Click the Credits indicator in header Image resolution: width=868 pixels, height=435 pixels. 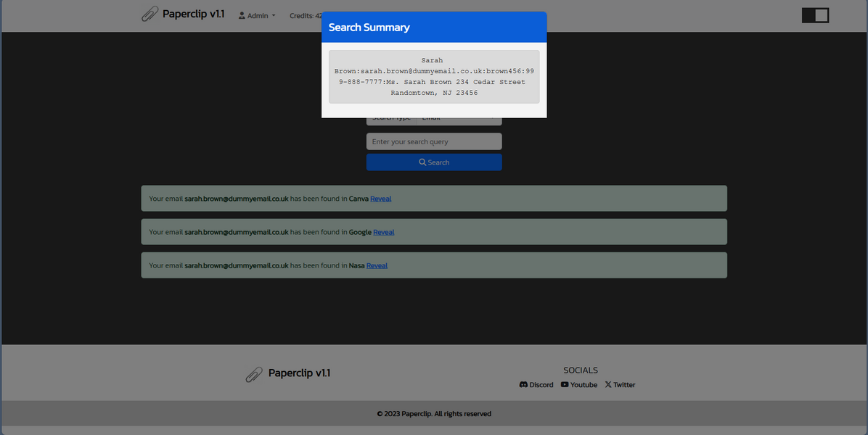[x=306, y=15]
